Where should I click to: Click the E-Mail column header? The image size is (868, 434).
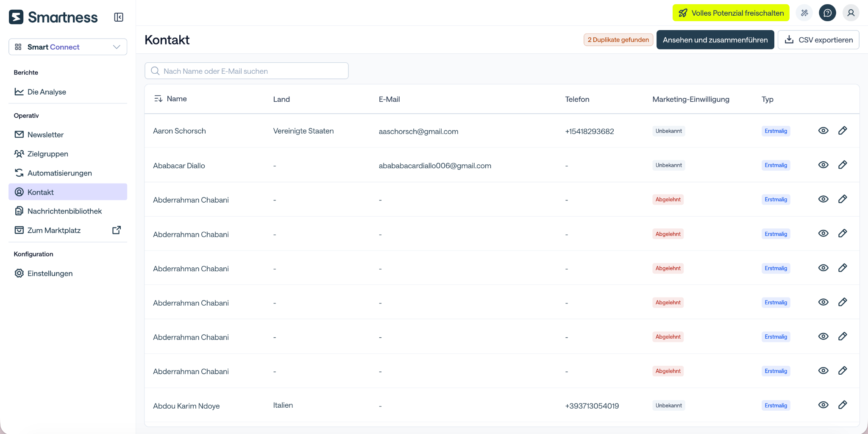pyautogui.click(x=389, y=99)
